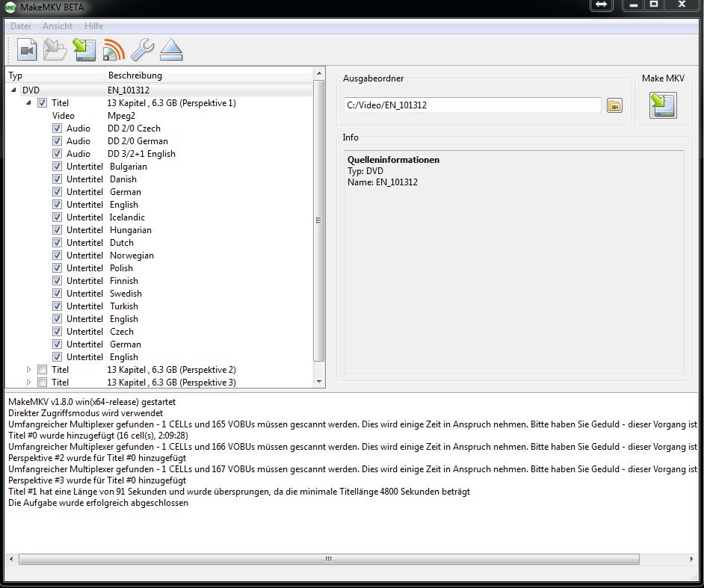Uncheck Untertitel Danish
Viewport: 704px width, 588px height.
[57, 179]
